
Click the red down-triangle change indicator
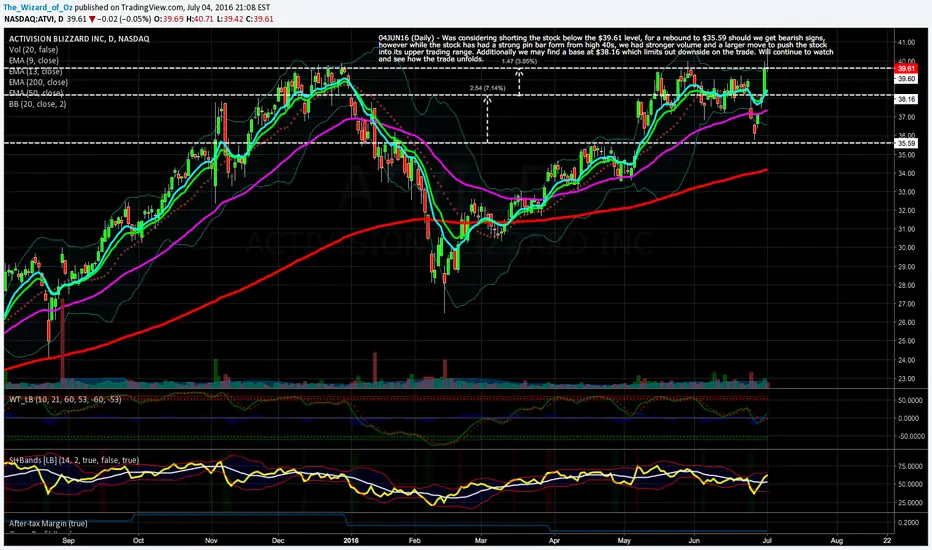(x=93, y=19)
